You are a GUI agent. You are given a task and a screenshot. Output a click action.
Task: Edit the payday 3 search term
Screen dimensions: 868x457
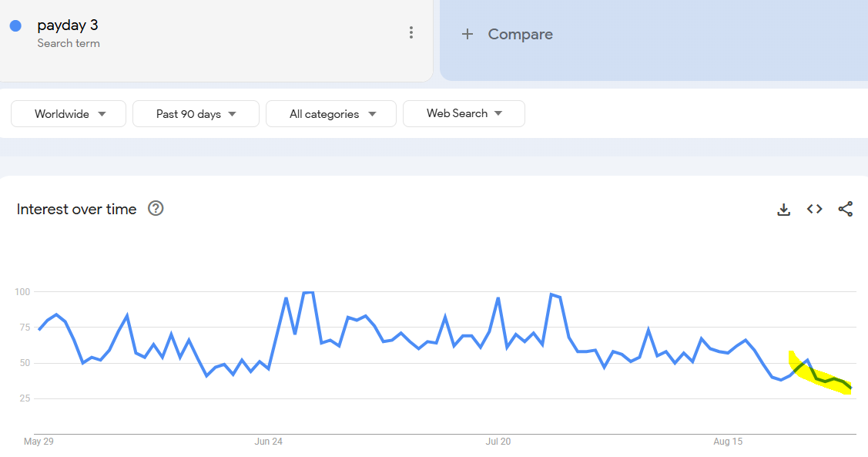coord(68,25)
